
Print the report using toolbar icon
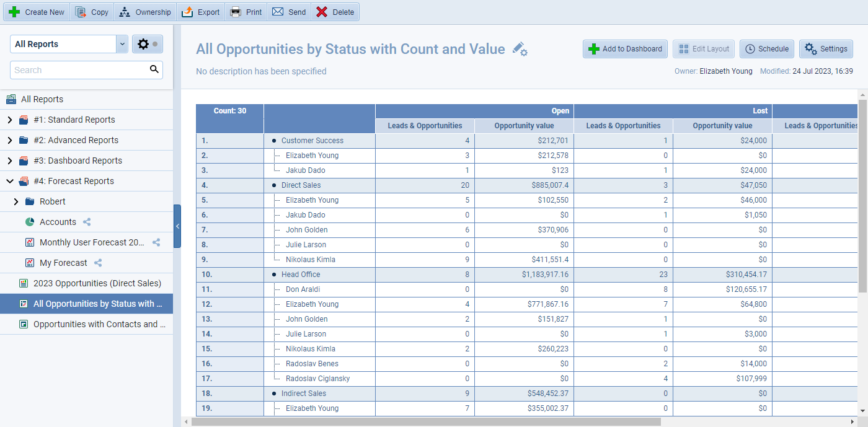[x=246, y=11]
